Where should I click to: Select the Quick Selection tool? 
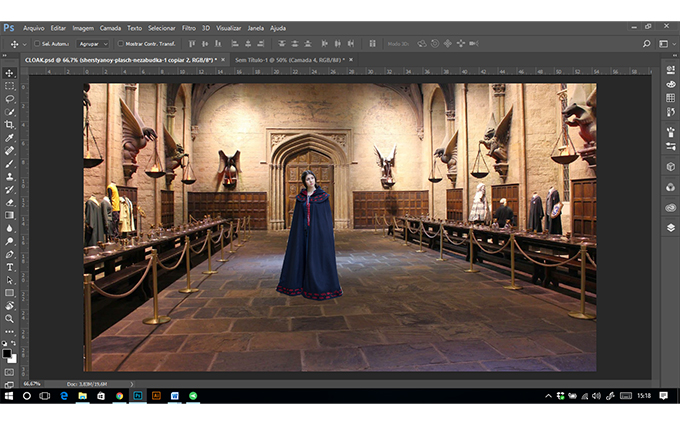[9, 112]
